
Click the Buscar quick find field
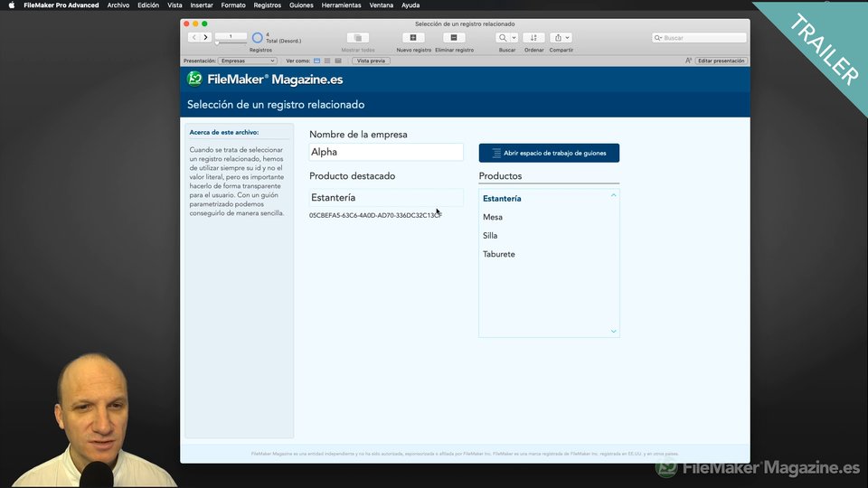(699, 38)
